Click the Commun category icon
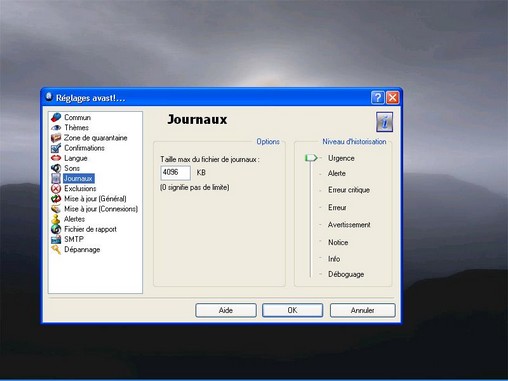This screenshot has height=381, width=508. pyautogui.click(x=56, y=117)
